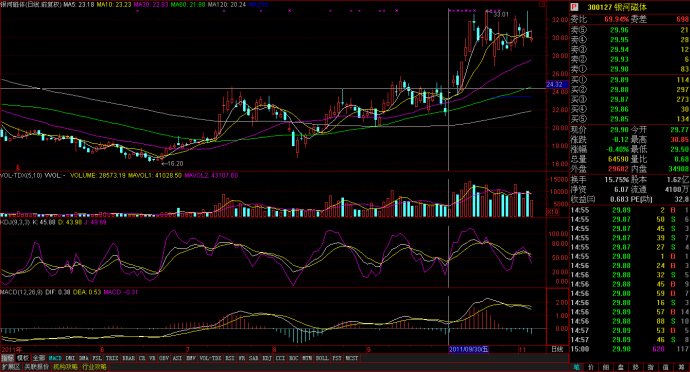Select the KDJ indicator tab
This screenshot has height=372, width=690.
point(267,358)
